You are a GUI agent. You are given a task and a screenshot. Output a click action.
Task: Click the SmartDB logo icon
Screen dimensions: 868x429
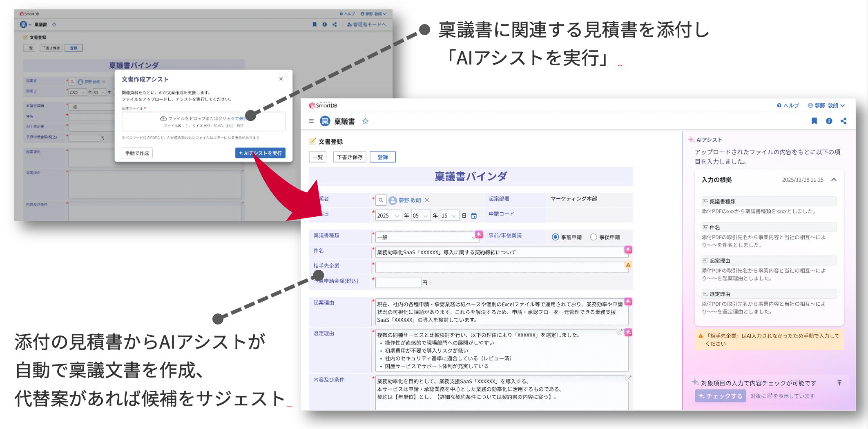point(312,105)
